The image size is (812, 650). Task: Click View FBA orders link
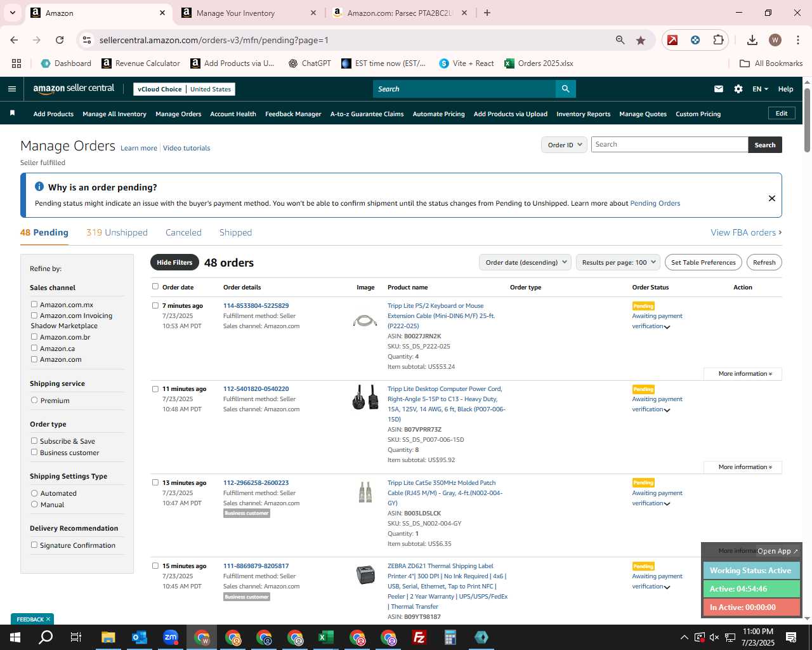[746, 232]
